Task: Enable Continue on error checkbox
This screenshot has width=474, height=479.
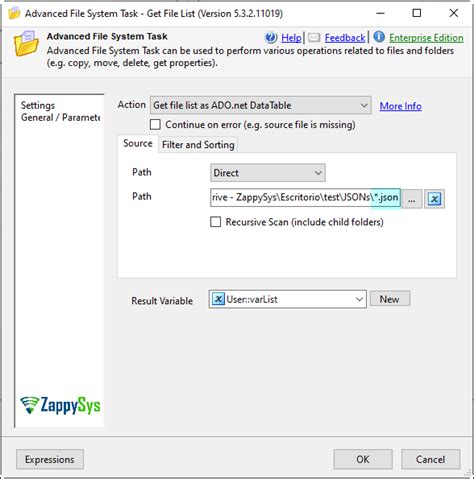Action: click(155, 125)
